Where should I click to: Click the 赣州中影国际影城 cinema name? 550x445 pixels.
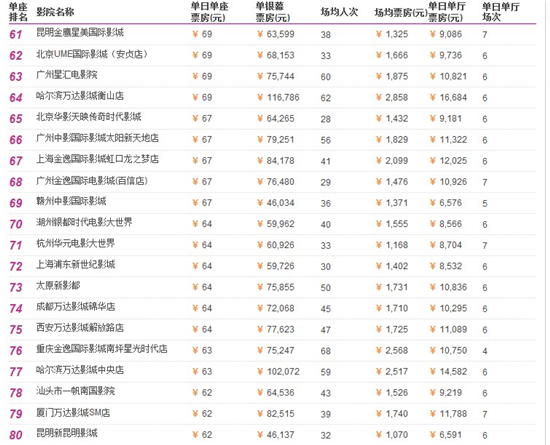[71, 201]
